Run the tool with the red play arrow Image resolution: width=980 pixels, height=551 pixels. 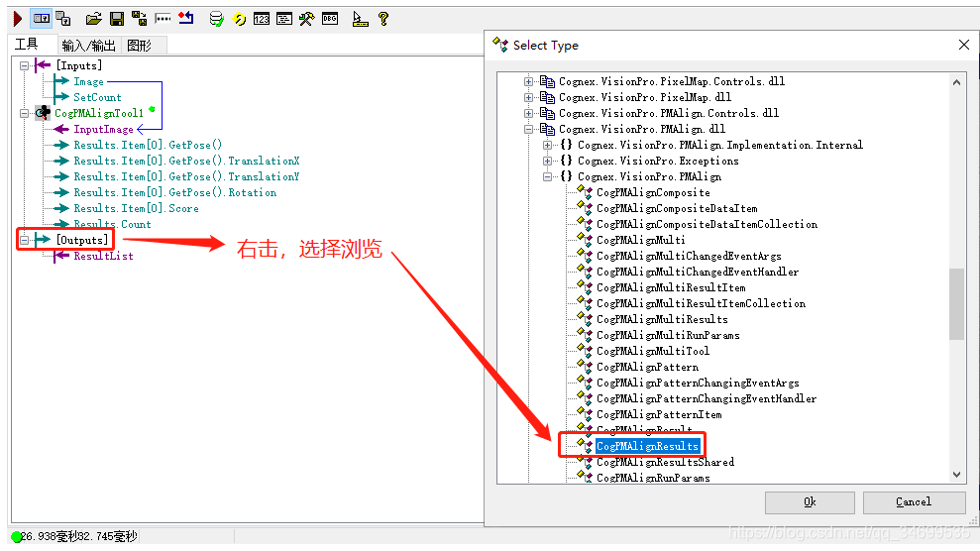18,19
